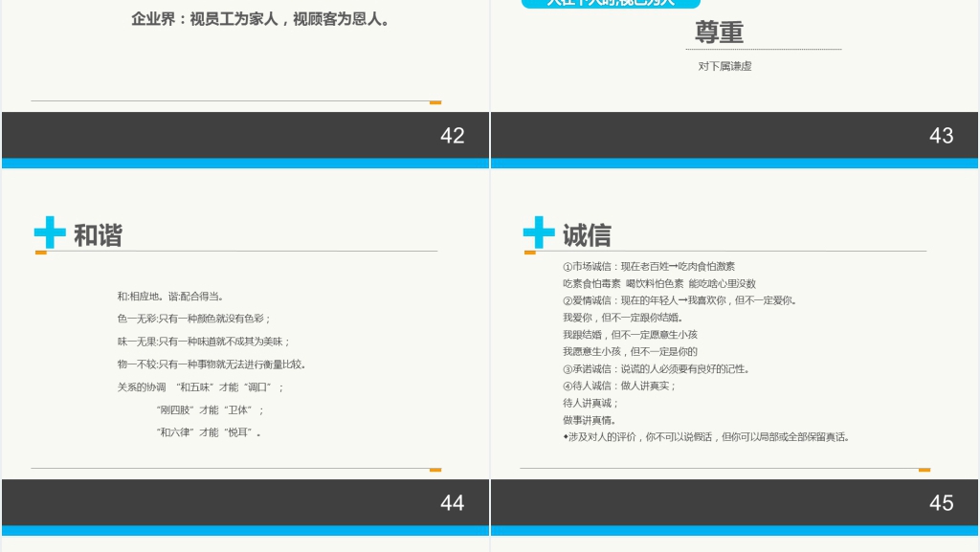Select the 和谐 slide title

point(99,235)
